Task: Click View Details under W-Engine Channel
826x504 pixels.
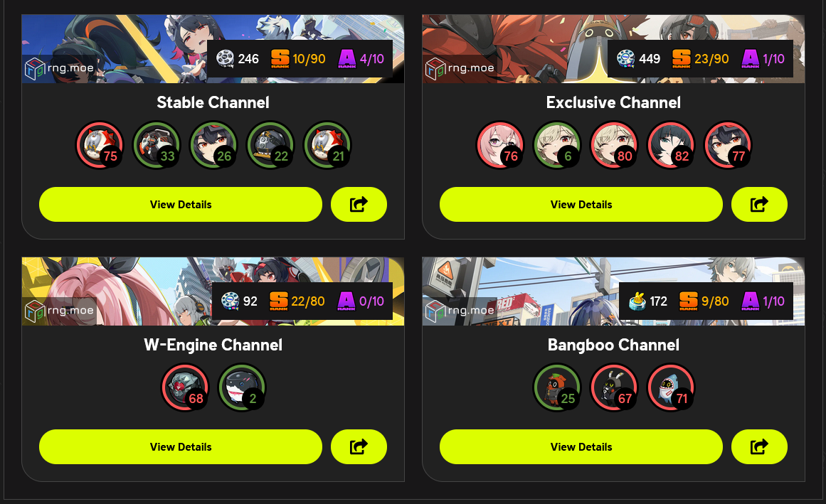Action: point(180,446)
